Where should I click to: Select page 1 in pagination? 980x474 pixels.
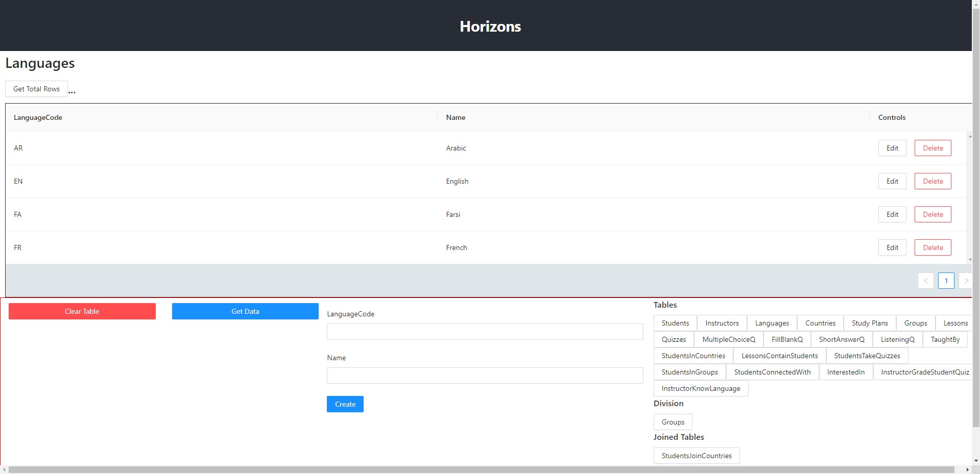pyautogui.click(x=946, y=281)
